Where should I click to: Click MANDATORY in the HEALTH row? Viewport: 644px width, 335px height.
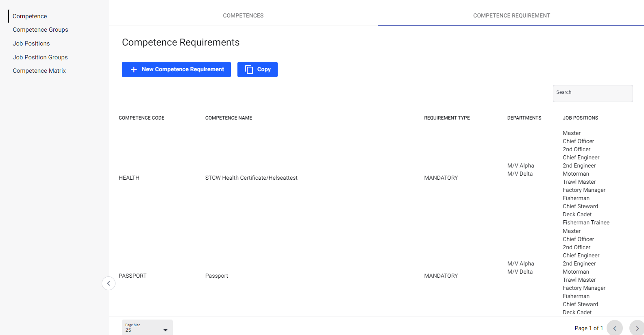[x=441, y=178]
